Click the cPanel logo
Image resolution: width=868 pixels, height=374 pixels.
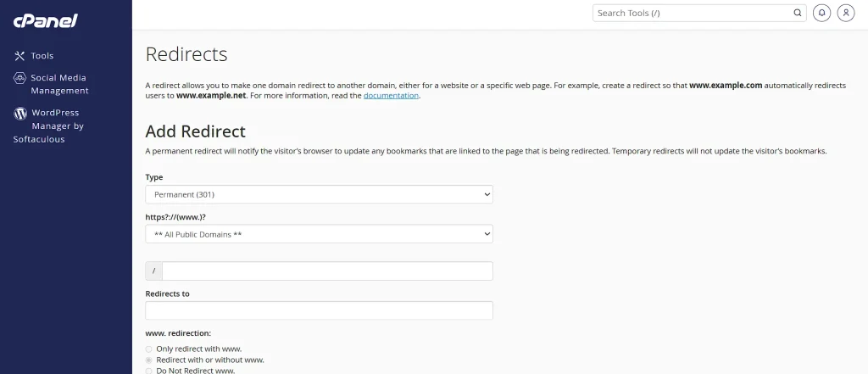pos(46,20)
